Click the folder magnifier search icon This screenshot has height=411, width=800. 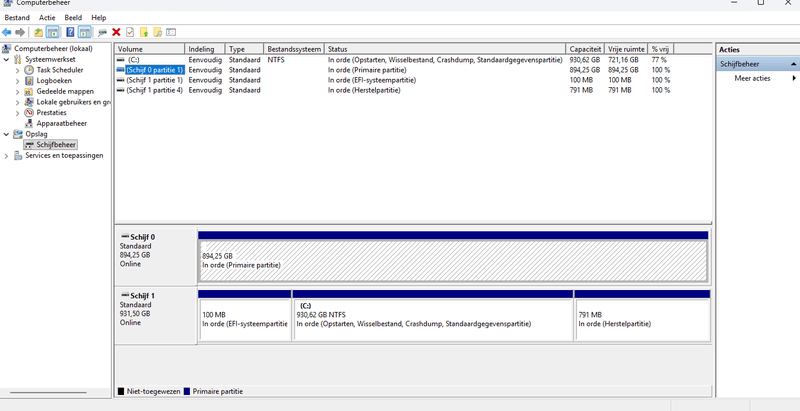tap(158, 33)
